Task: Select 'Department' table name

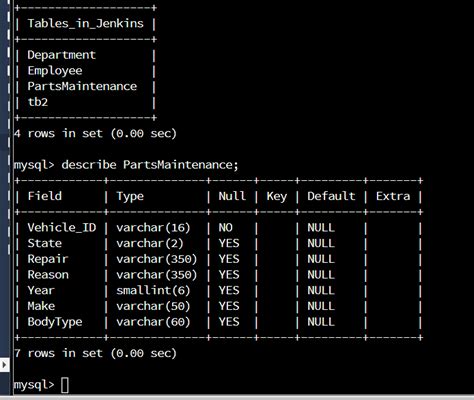Action: tap(62, 55)
